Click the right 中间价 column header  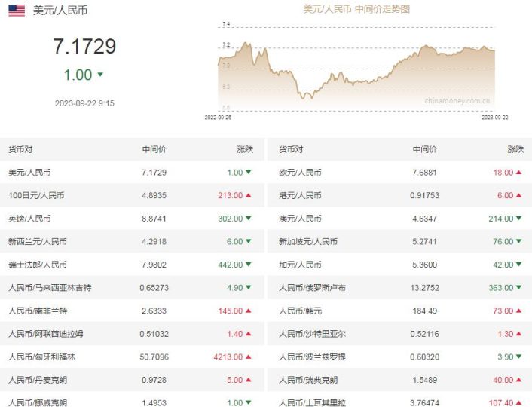[x=424, y=149]
